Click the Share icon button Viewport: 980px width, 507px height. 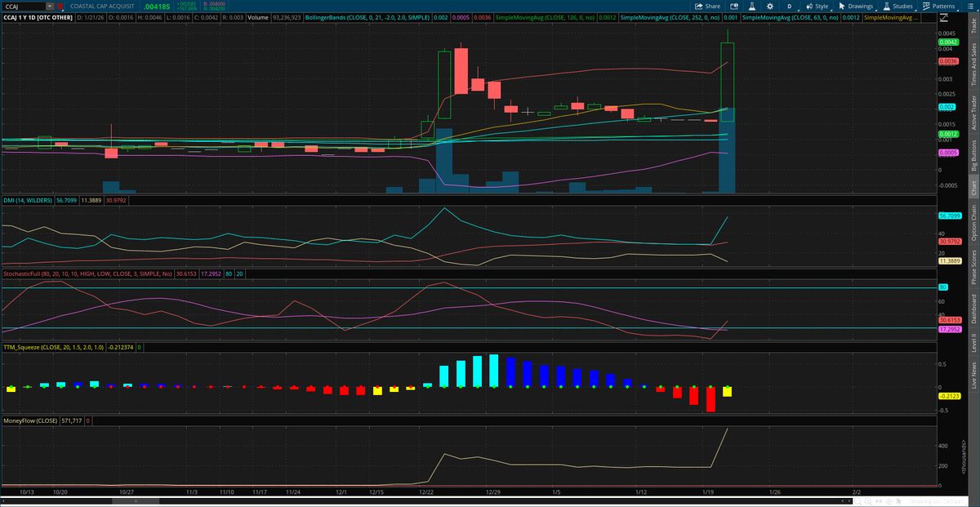(706, 7)
